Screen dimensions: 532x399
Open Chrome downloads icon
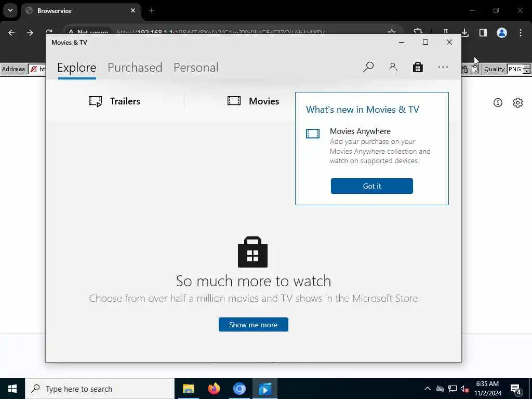[464, 33]
